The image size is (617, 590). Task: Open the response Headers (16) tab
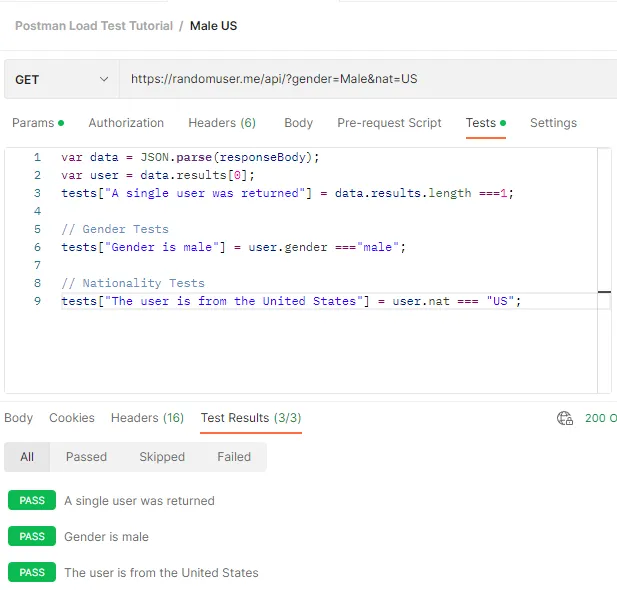pyautogui.click(x=147, y=418)
